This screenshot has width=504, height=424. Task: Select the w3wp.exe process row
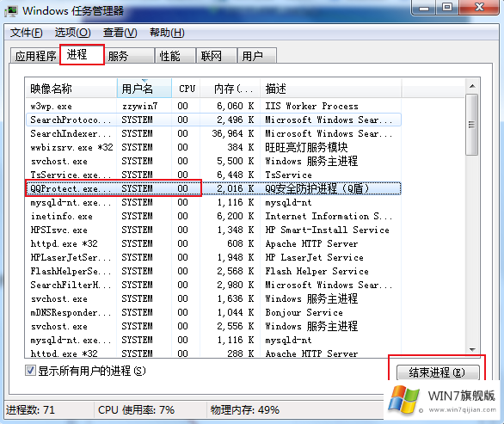(213, 106)
